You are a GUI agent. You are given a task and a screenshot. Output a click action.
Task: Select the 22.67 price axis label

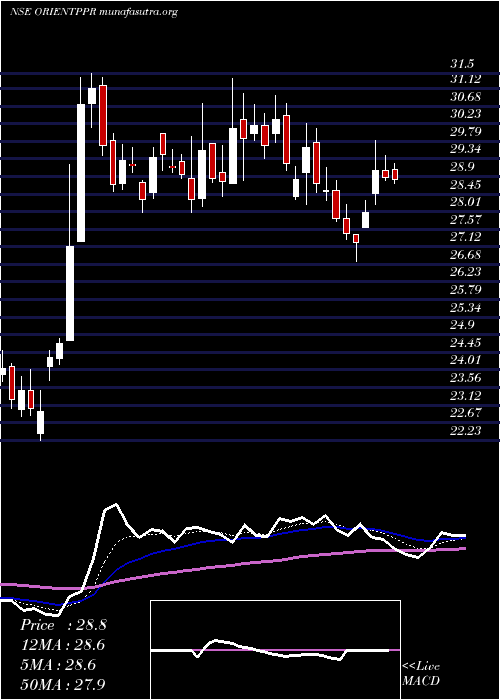pyautogui.click(x=465, y=412)
